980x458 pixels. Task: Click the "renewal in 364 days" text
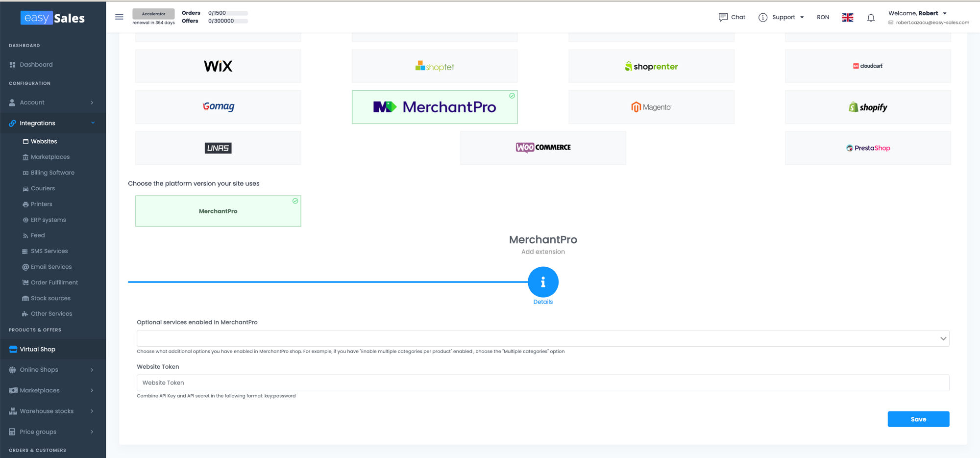pyautogui.click(x=153, y=23)
